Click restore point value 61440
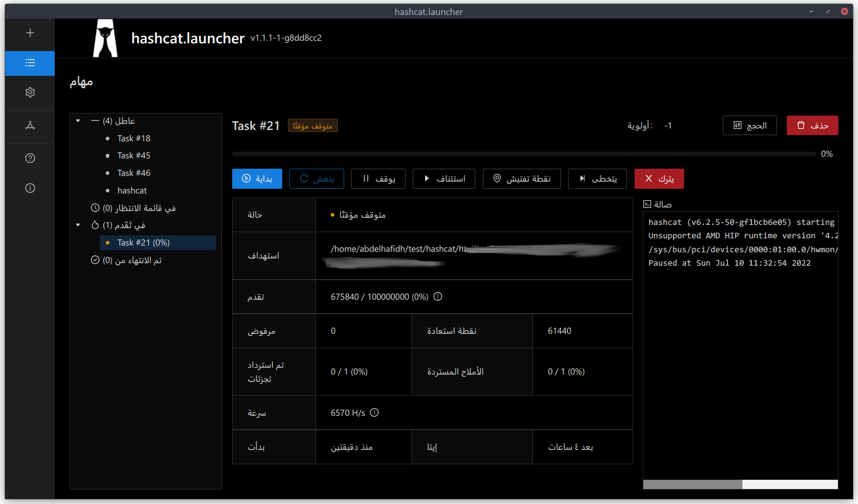The height and width of the screenshot is (504, 858). coord(559,331)
